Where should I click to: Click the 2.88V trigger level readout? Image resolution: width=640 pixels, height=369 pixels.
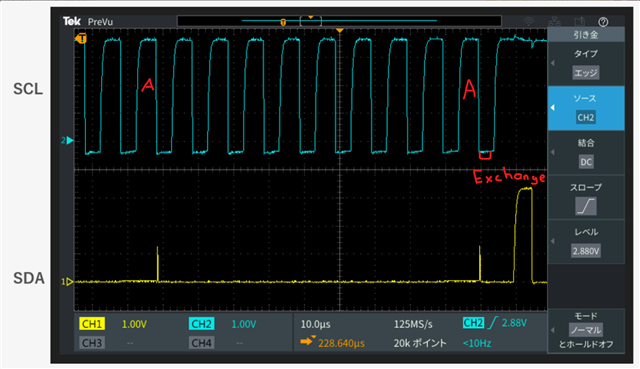tap(514, 323)
